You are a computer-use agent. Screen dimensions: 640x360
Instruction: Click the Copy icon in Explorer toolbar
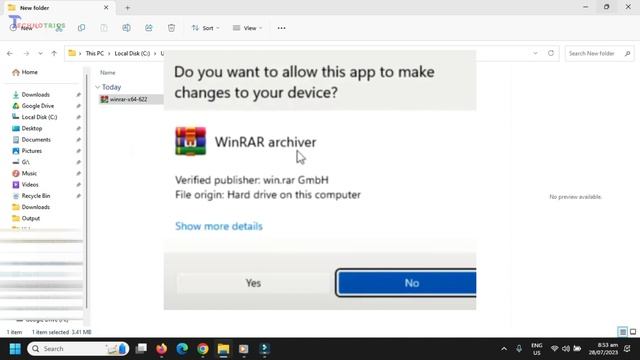pyautogui.click(x=82, y=28)
